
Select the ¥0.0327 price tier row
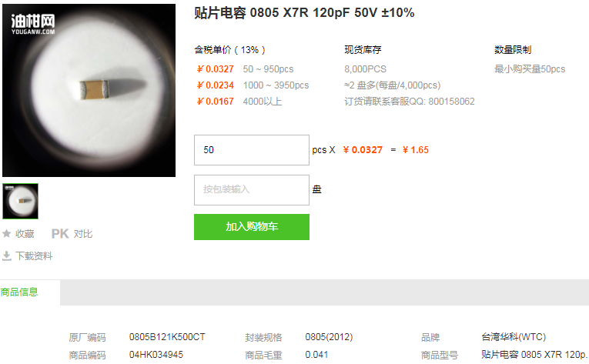(x=246, y=69)
